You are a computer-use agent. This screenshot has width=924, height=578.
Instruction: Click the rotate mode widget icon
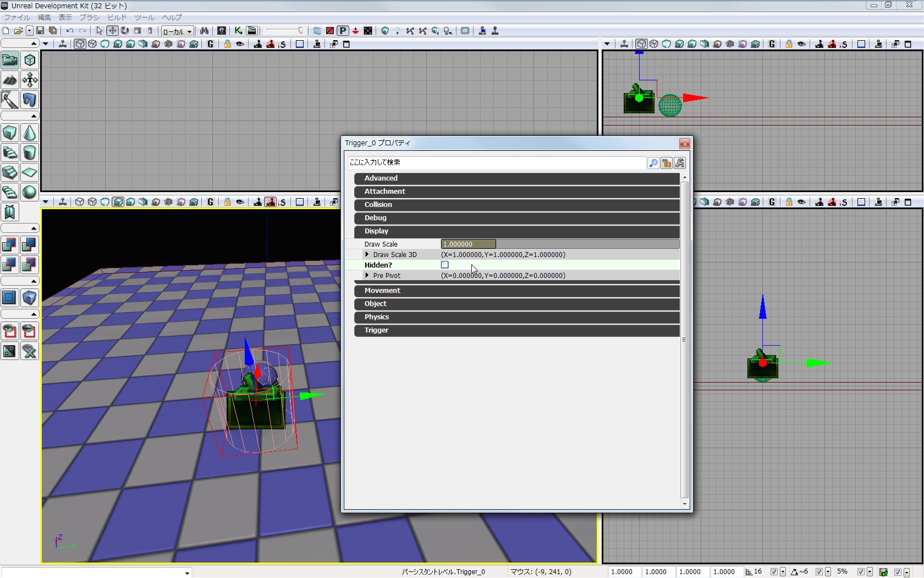125,31
